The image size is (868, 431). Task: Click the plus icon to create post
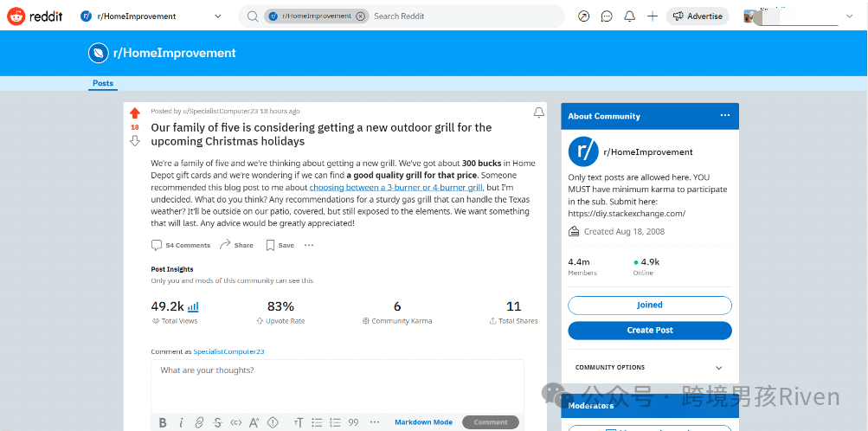click(x=653, y=16)
